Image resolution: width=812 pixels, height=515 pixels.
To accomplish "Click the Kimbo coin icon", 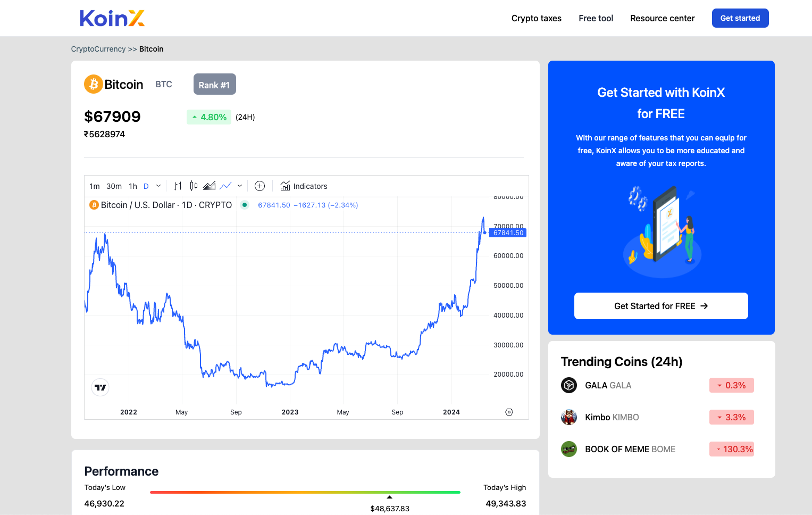I will 569,417.
